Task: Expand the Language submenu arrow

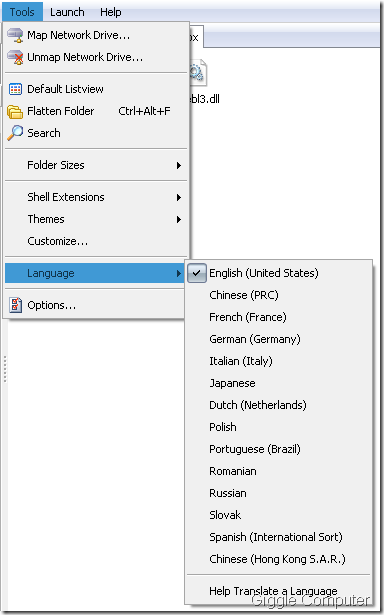Action: (x=178, y=273)
